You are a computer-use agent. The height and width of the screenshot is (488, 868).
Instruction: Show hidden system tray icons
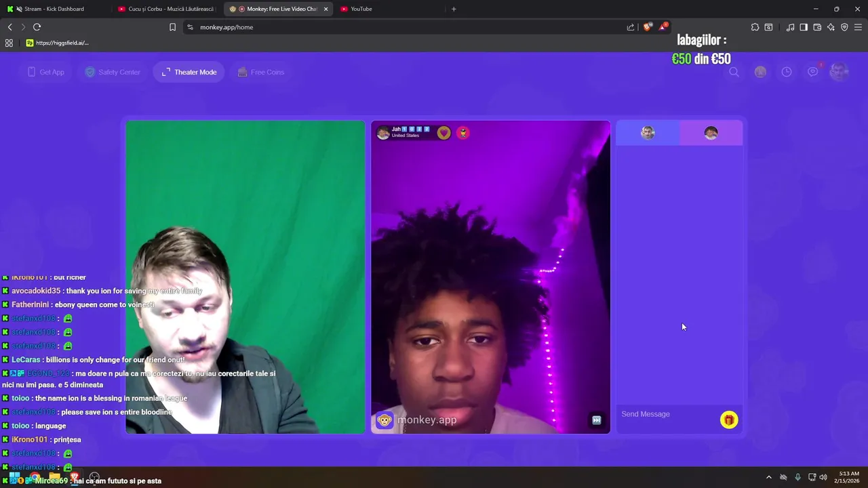[768, 477]
